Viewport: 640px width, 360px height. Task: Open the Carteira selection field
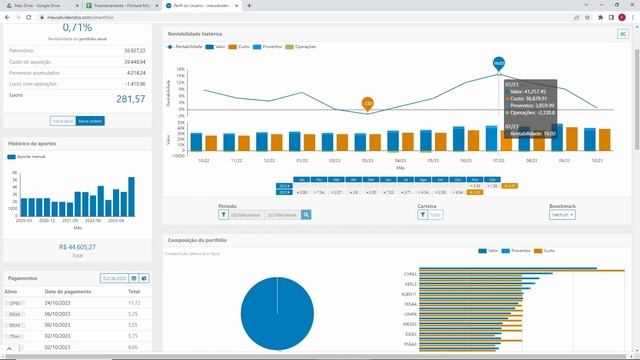436,215
